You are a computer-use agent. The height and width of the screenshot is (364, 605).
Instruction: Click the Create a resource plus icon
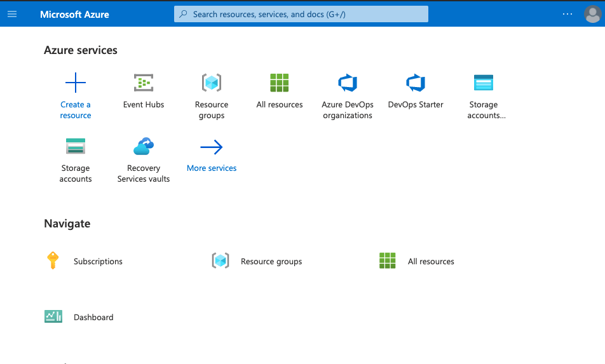[76, 83]
